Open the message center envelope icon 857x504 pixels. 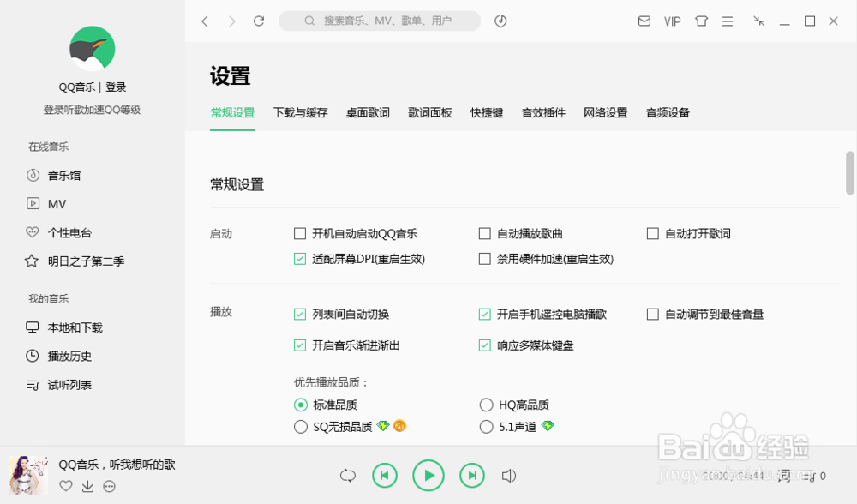644,21
